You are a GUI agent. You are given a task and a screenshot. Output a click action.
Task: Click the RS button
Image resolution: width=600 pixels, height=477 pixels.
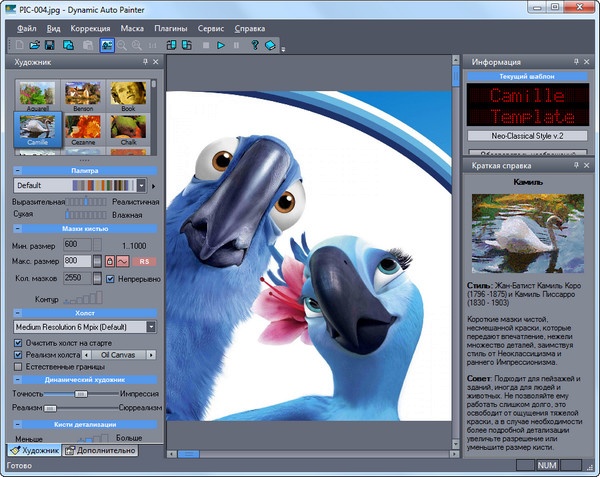click(145, 261)
